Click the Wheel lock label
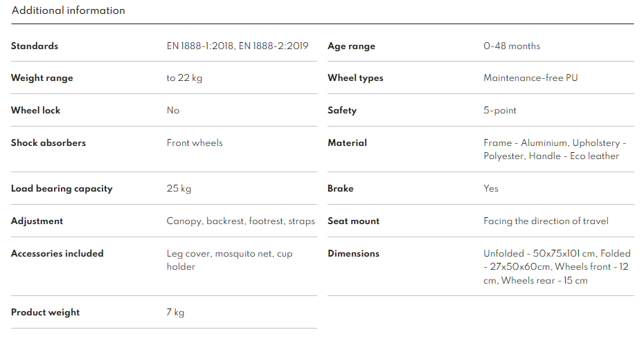Viewport: 644px width, 341px height. click(x=35, y=111)
